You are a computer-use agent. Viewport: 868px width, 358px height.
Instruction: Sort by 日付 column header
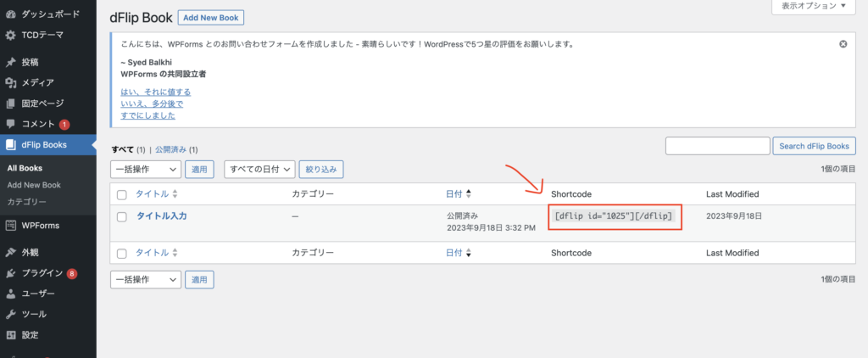point(454,194)
